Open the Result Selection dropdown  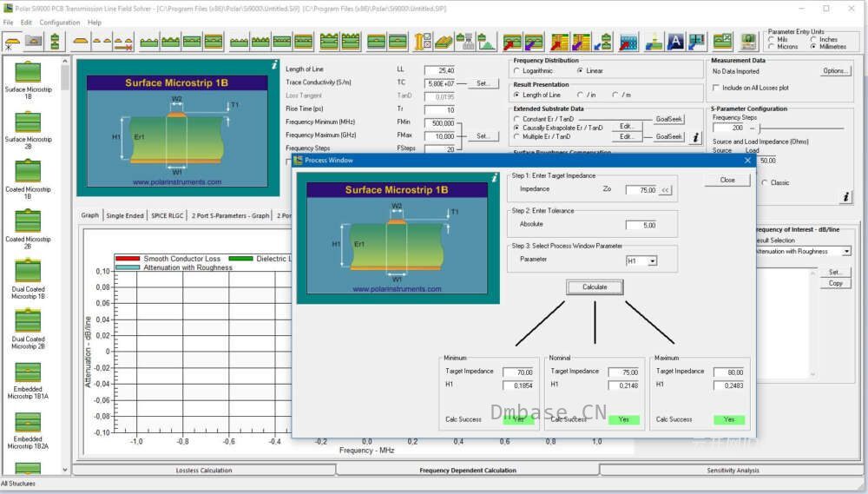click(x=846, y=252)
